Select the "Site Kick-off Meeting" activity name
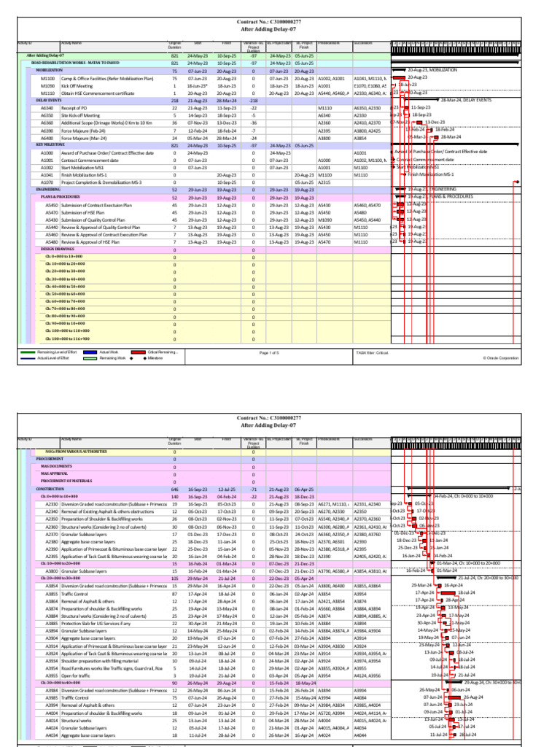 [x=80, y=115]
